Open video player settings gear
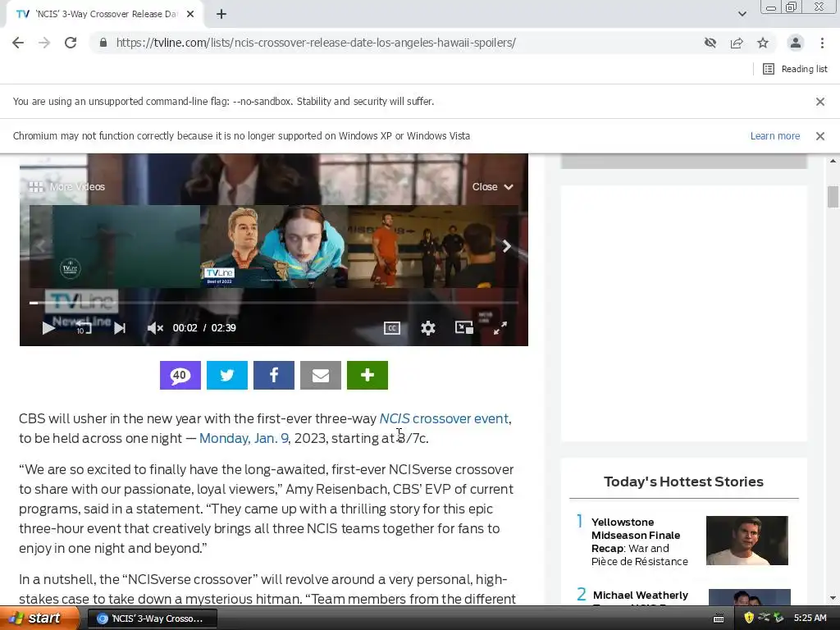The width and height of the screenshot is (840, 630). pos(427,328)
